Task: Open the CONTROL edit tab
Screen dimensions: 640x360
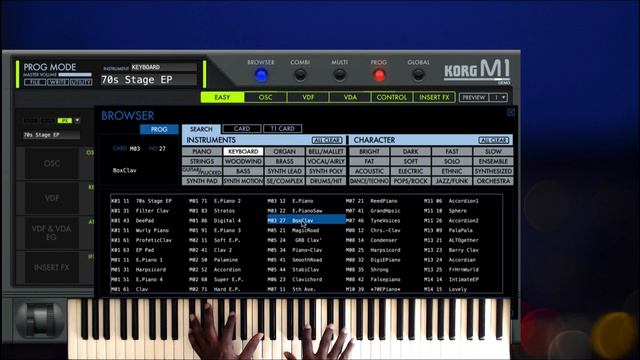Action: 392,97
